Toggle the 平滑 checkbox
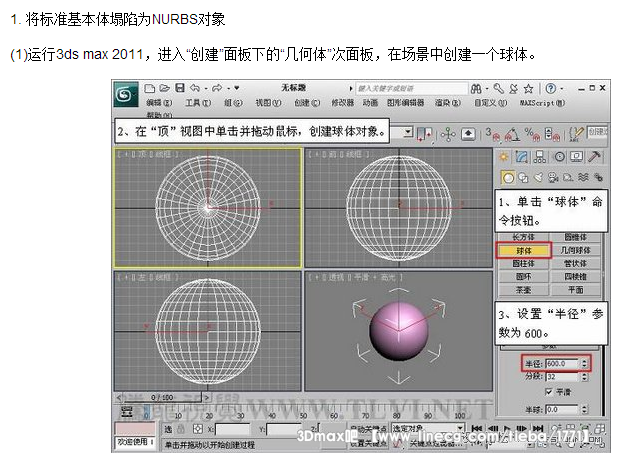This screenshot has width=618, height=453. (549, 391)
